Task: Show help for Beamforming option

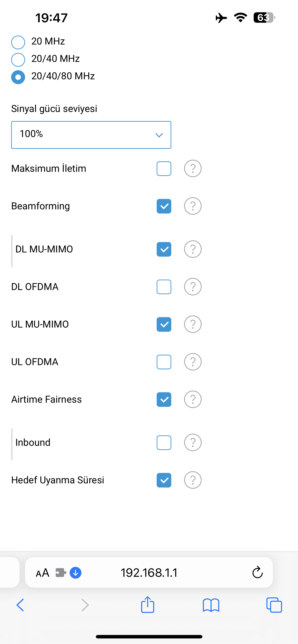Action: [193, 206]
